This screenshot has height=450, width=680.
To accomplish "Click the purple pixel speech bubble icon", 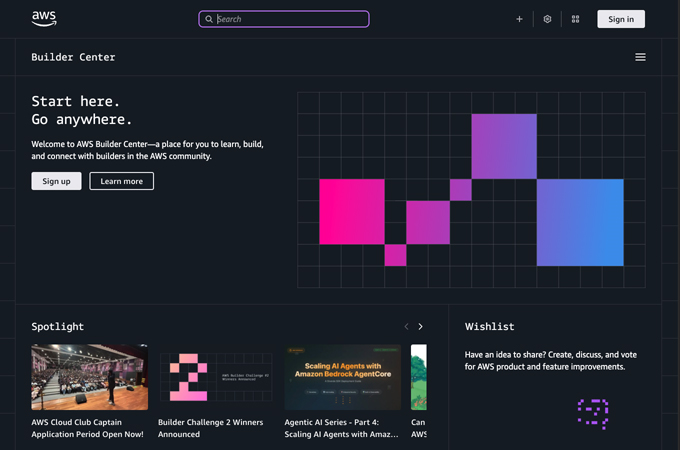I will pos(593,414).
